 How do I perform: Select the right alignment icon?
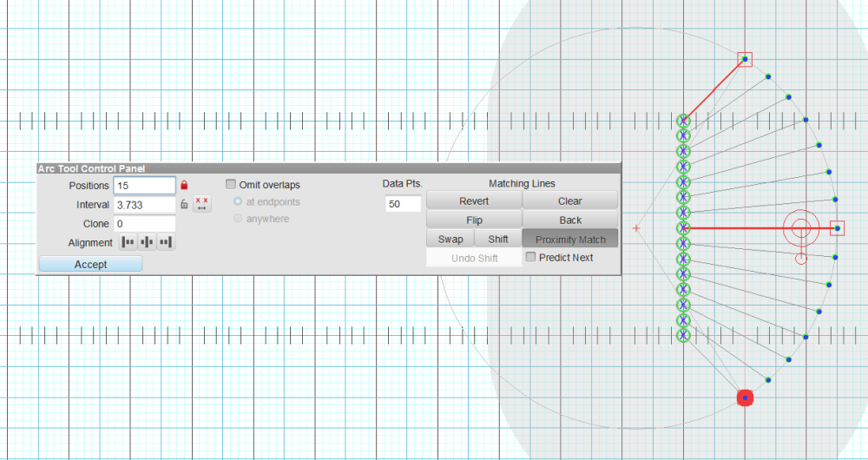(x=166, y=242)
